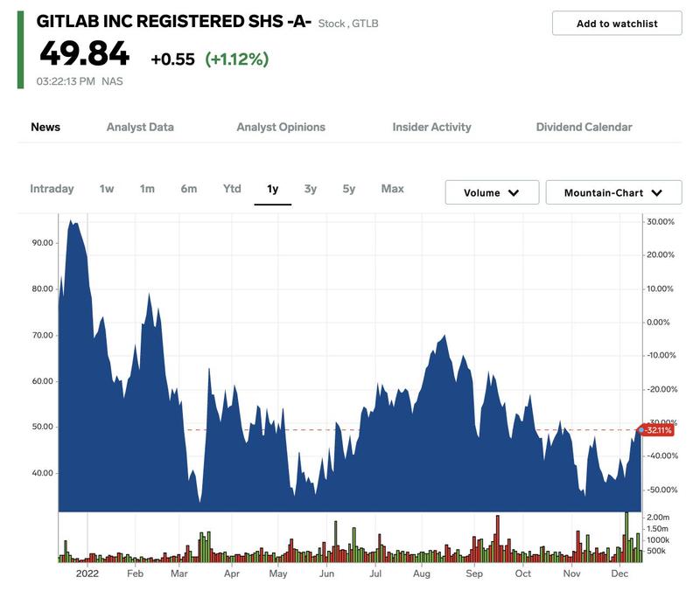Choose the 5y time range
The width and height of the screenshot is (700, 598).
tap(349, 189)
